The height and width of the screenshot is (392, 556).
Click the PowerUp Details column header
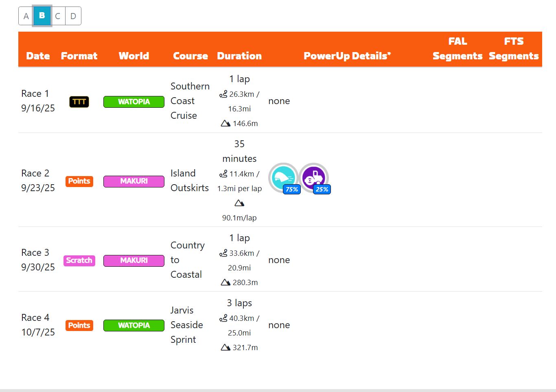pyautogui.click(x=347, y=56)
